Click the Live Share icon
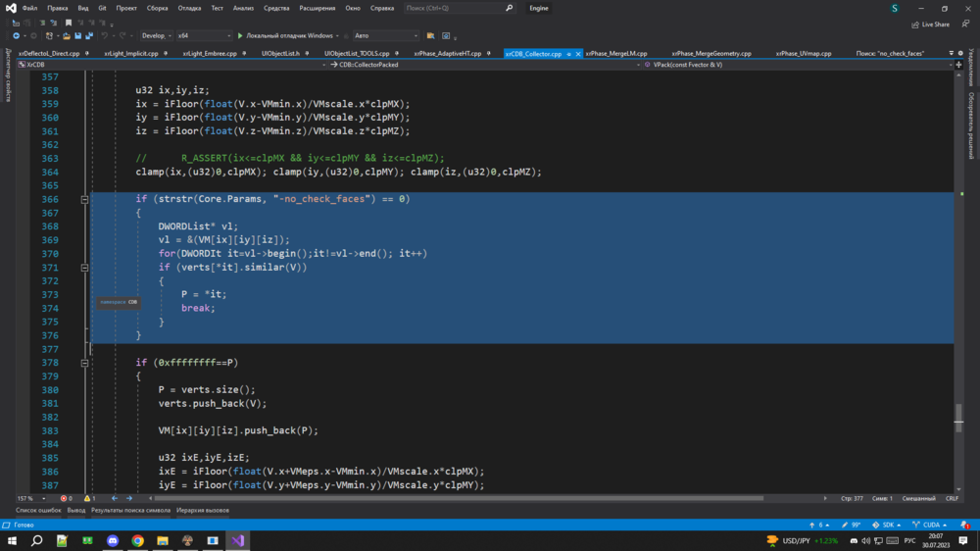980x551 pixels. pos(915,25)
